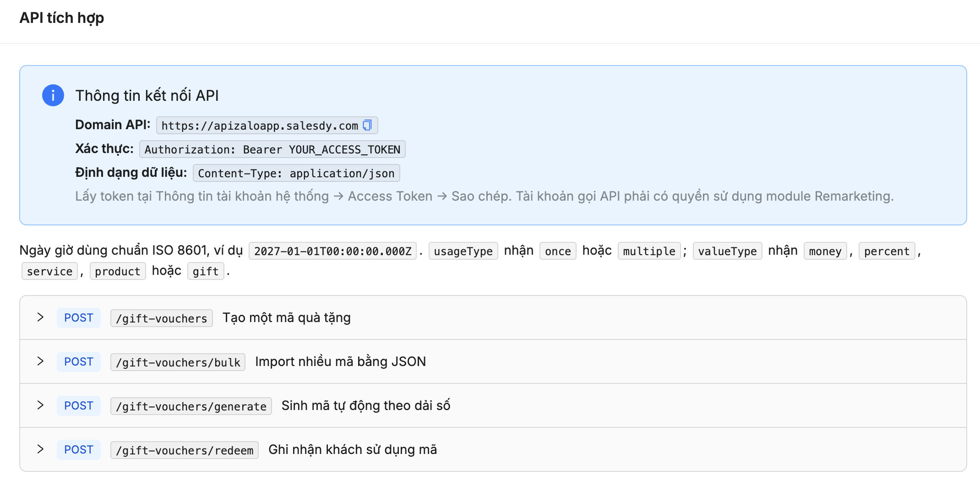Image resolution: width=980 pixels, height=481 pixels.
Task: Click the Xác thực: label
Action: tap(104, 148)
